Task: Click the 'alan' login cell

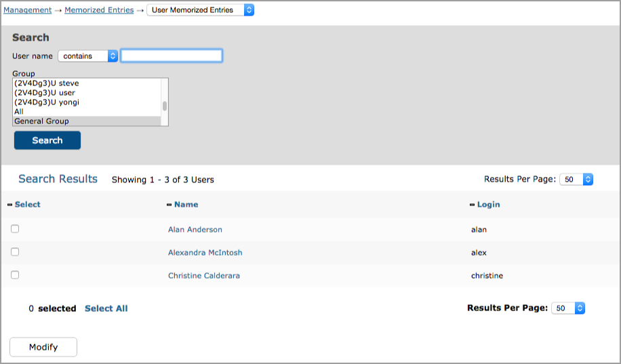Action: pyautogui.click(x=479, y=229)
